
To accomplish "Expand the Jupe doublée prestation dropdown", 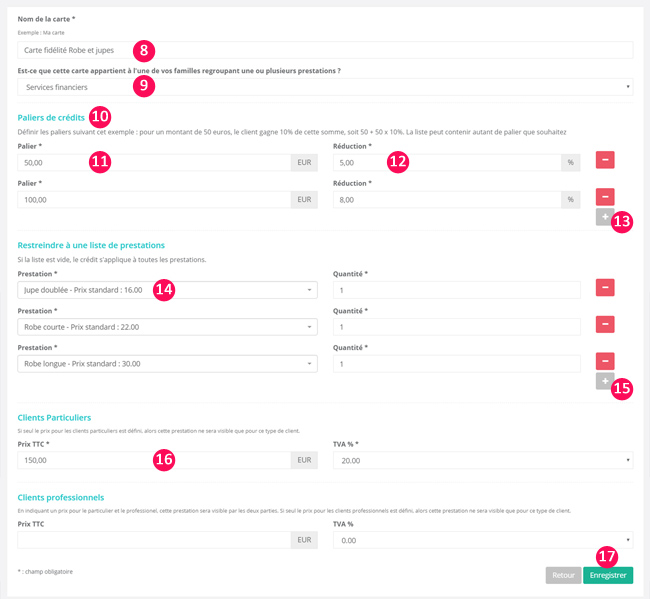I will click(x=168, y=290).
